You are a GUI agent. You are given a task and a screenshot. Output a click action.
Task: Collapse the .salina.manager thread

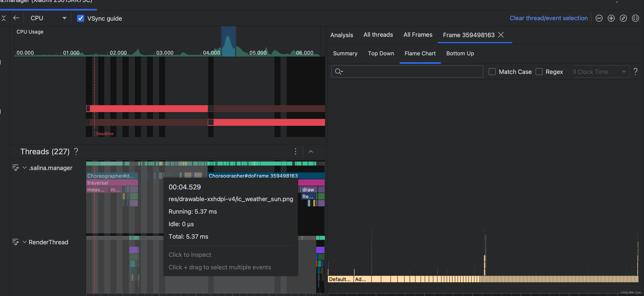pos(24,168)
